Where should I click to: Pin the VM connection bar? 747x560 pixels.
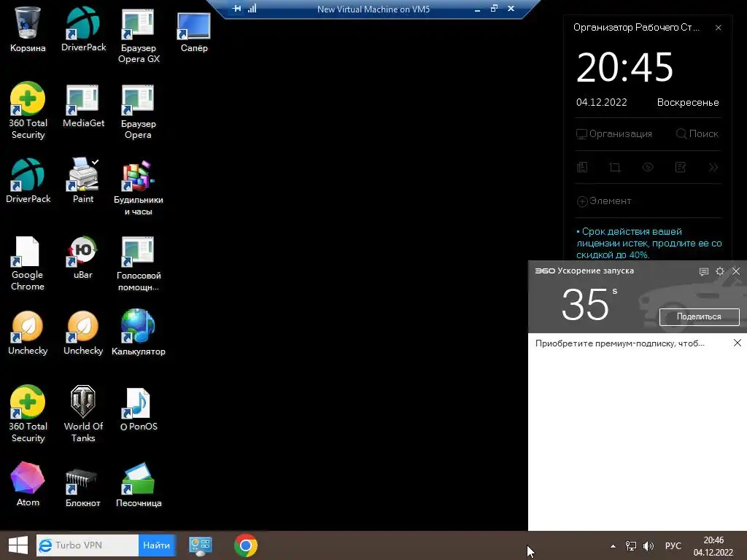click(237, 9)
